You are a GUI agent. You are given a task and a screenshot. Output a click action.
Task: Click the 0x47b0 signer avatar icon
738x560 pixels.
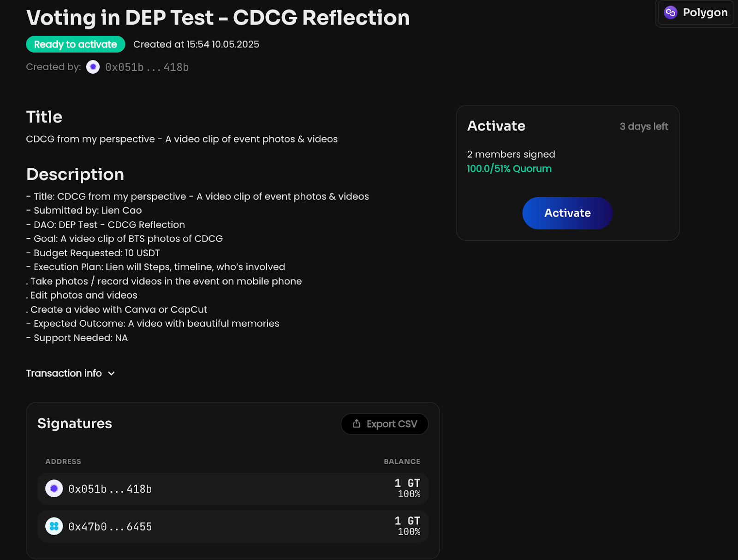(54, 526)
